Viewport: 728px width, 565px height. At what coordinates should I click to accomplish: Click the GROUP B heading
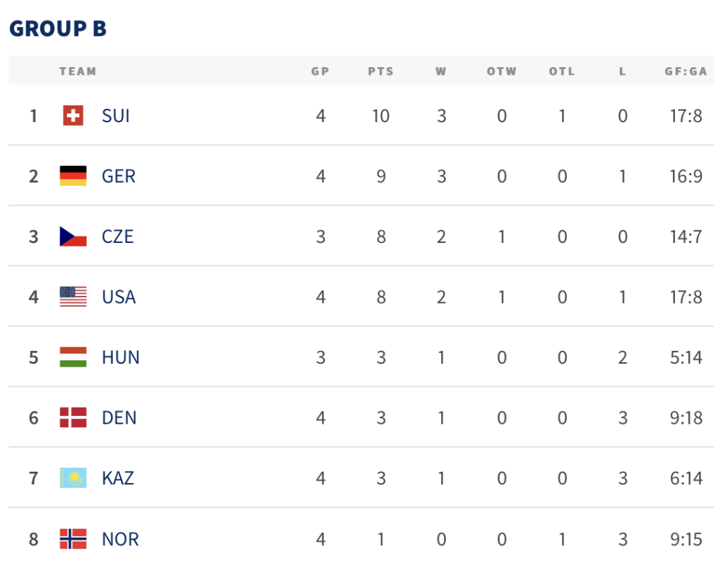coord(58,28)
